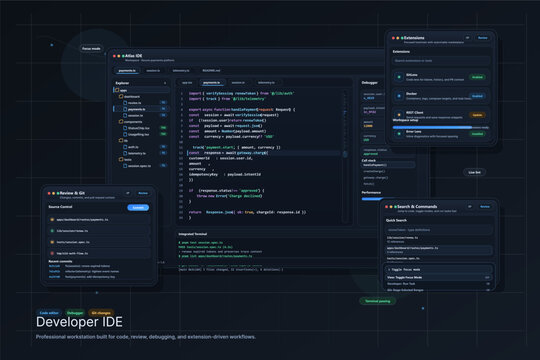540x360 pixels.
Task: Open the telemetry.ts tab next to README.md
Action: tap(181, 71)
